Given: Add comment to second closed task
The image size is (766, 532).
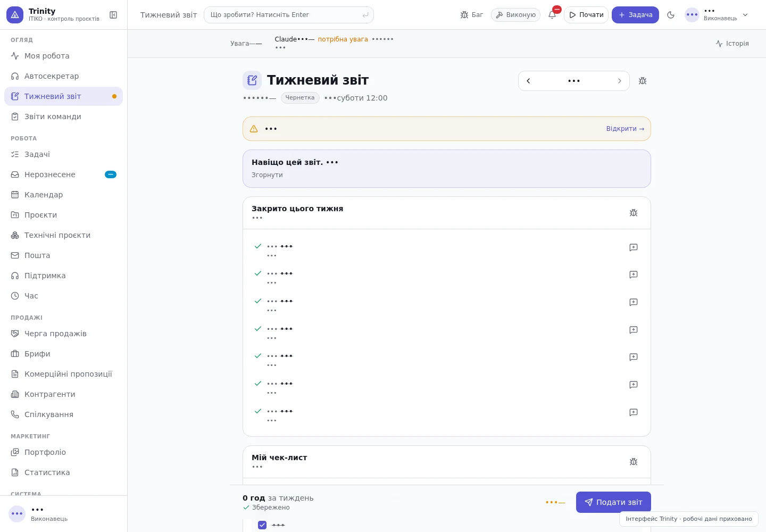Looking at the screenshot, I should tap(634, 275).
